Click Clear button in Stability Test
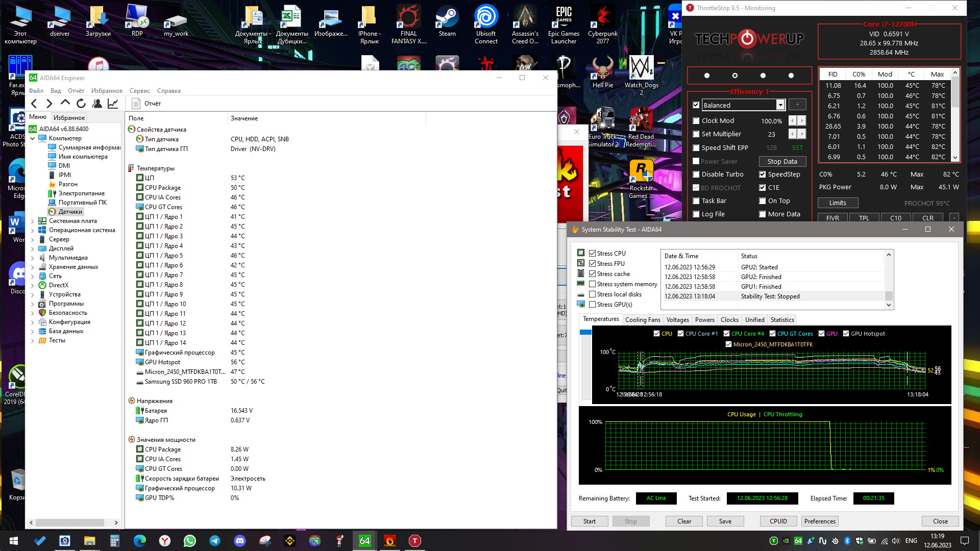The width and height of the screenshot is (980, 551). click(x=684, y=521)
